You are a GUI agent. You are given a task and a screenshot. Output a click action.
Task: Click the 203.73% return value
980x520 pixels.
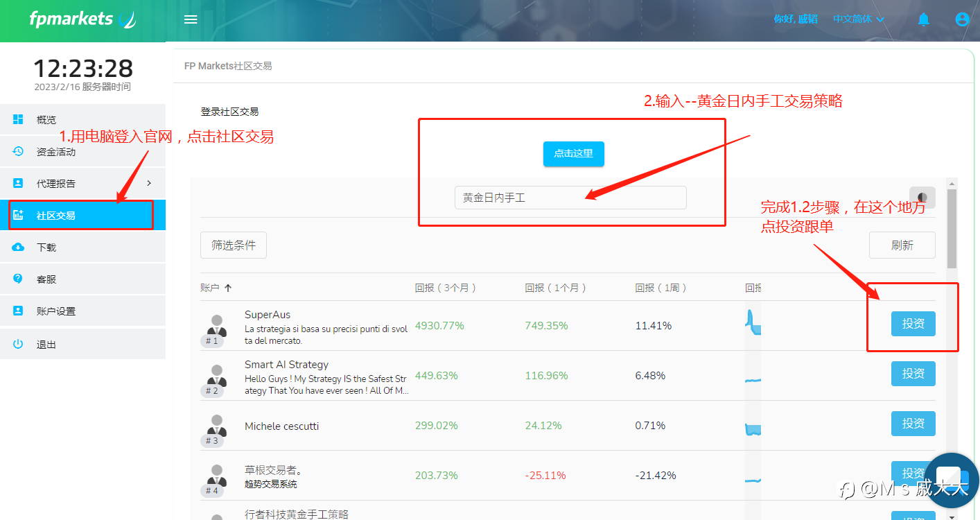436,476
